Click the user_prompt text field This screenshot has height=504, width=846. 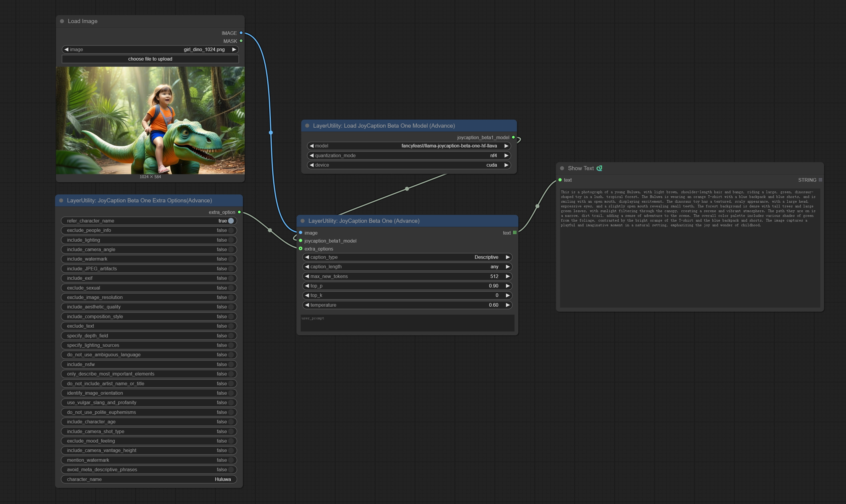click(x=407, y=323)
